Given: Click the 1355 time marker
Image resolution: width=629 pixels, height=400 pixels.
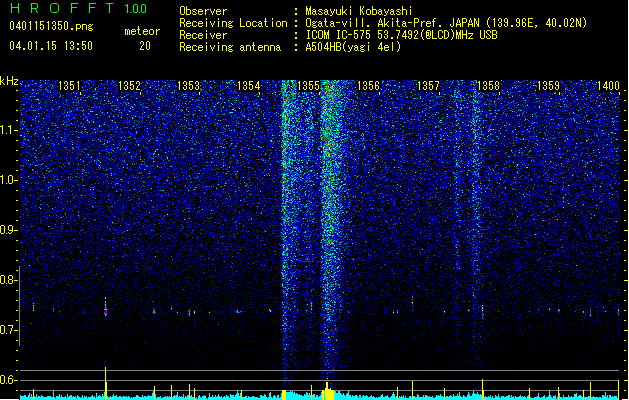Looking at the screenshot, I should pyautogui.click(x=308, y=85).
